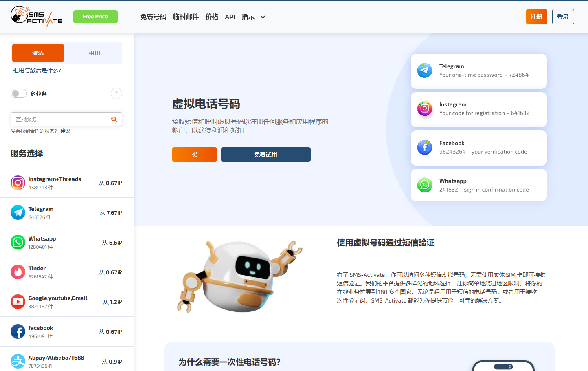588x371 pixels.
Task: Click the text '241632 – sign in confirmation code'
Action: pyautogui.click(x=484, y=190)
